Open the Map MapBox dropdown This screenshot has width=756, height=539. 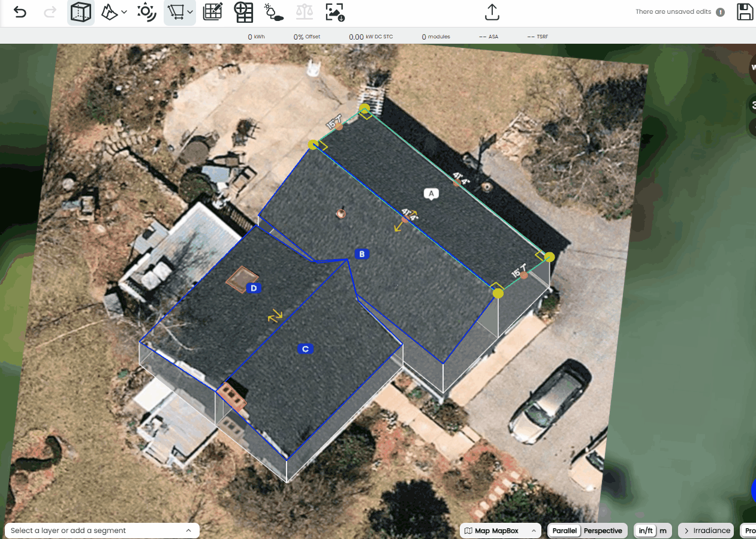pos(499,531)
